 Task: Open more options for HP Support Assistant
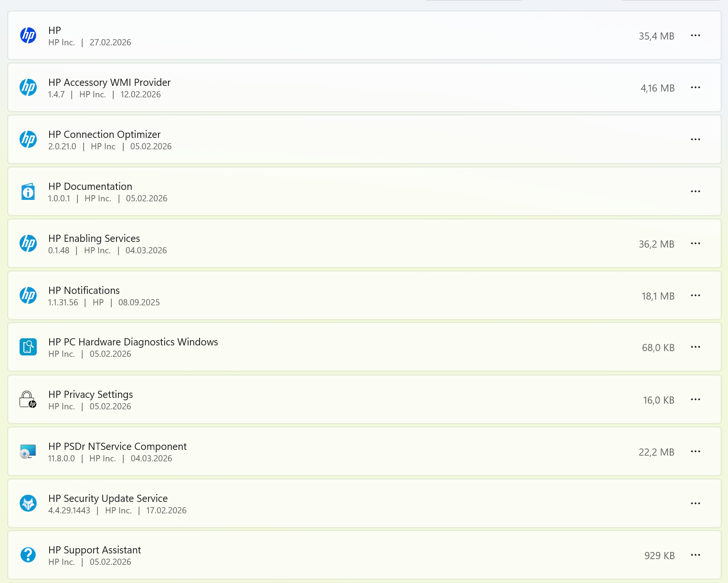tap(696, 555)
